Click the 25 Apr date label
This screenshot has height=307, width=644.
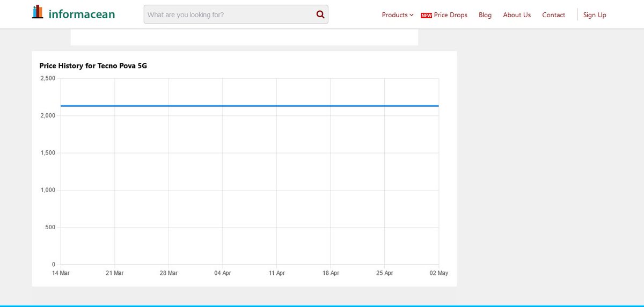coord(385,273)
